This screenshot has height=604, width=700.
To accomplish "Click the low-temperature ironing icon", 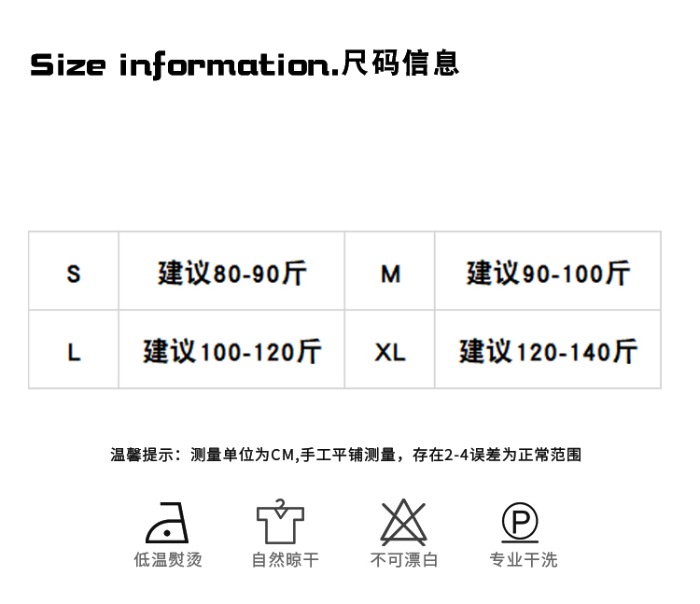I will (167, 523).
